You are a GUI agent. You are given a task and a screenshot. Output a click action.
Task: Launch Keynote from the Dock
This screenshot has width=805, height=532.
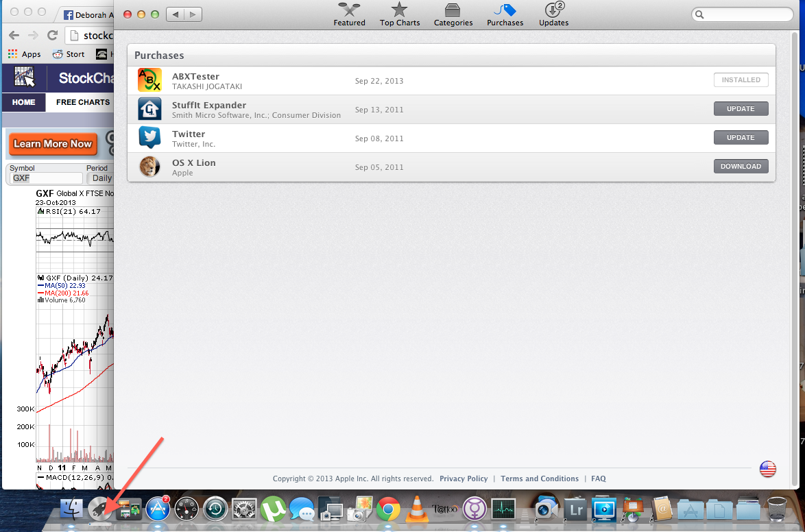(x=633, y=509)
